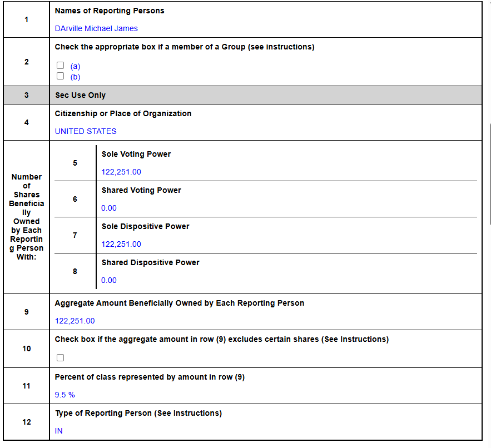Click the Names of Reporting Persons heading

coord(110,11)
